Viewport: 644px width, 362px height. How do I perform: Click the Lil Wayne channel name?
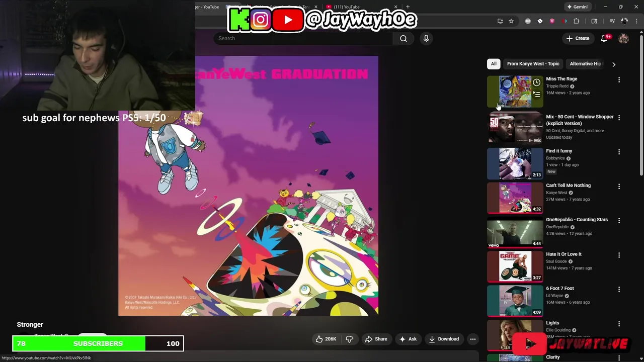554,296
